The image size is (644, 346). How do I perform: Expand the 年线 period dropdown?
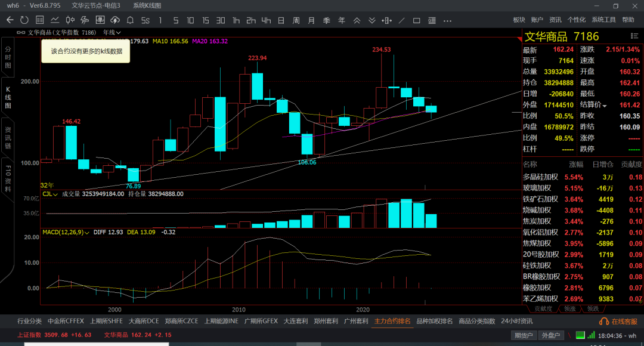pyautogui.click(x=112, y=32)
